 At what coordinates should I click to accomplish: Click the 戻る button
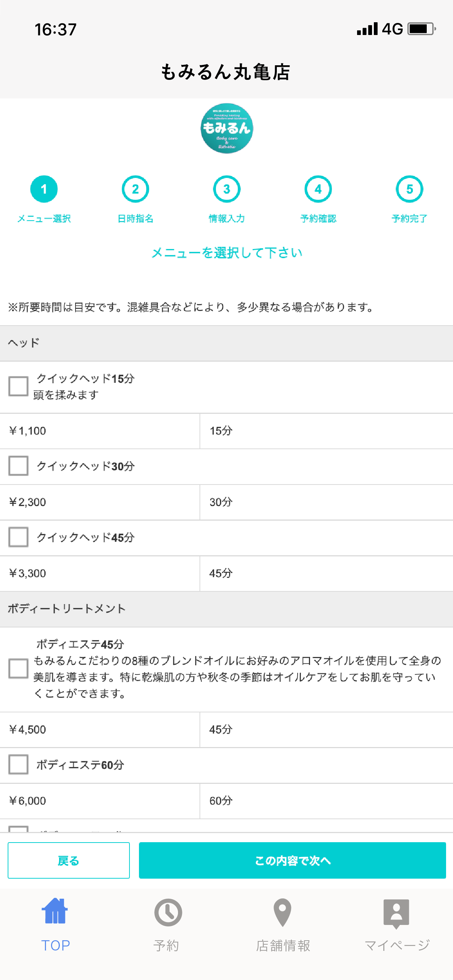pyautogui.click(x=69, y=860)
